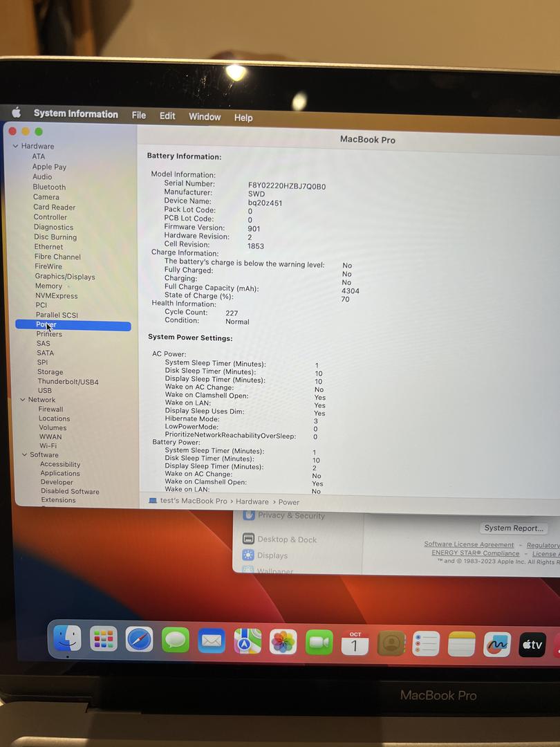Click test's MacBook Pro in path bar
This screenshot has width=560, height=747.
point(194,501)
